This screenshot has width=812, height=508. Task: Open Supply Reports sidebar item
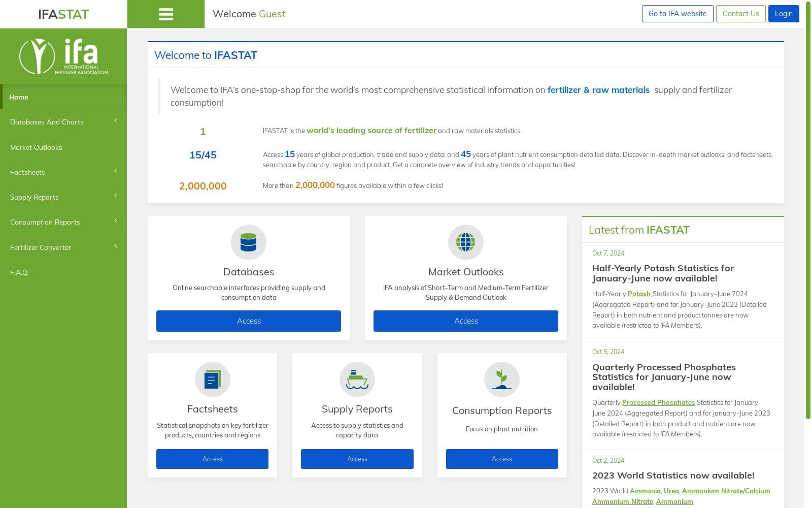63,197
